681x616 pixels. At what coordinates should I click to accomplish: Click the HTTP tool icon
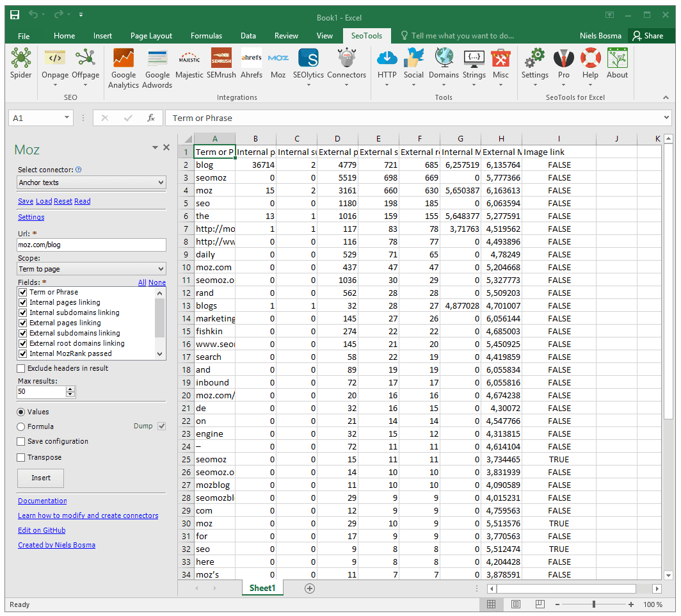point(387,61)
